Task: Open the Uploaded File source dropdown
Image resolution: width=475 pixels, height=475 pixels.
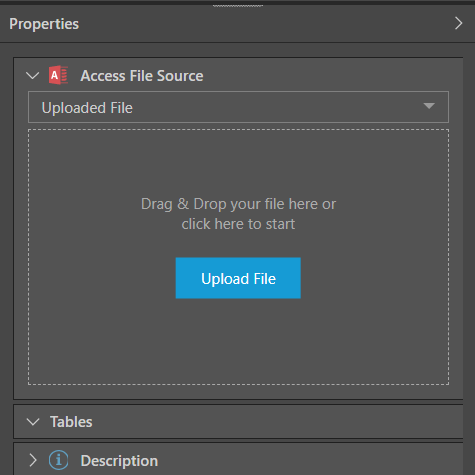Action: click(x=238, y=107)
